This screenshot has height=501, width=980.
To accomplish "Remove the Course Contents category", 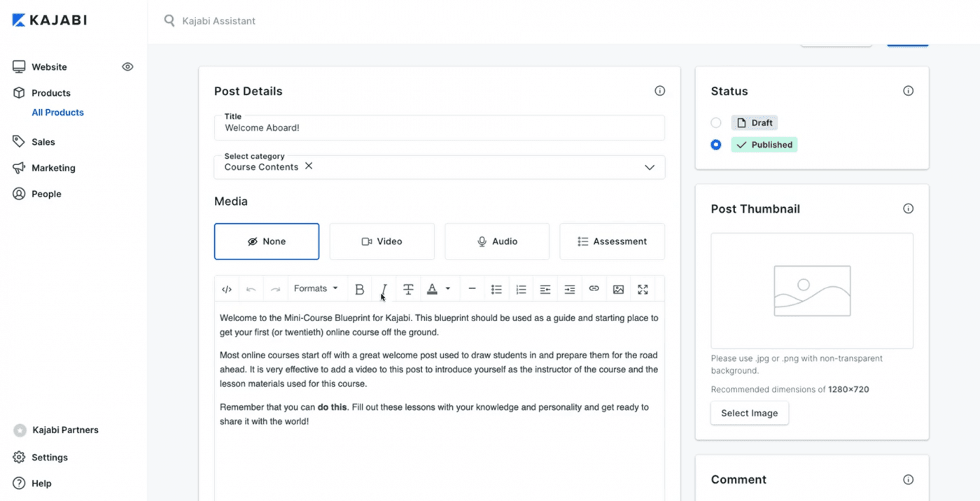I will (x=309, y=167).
